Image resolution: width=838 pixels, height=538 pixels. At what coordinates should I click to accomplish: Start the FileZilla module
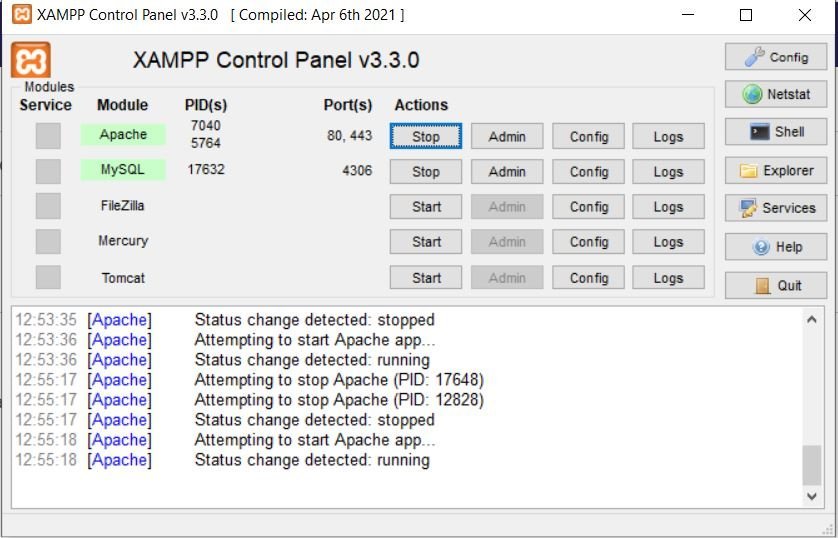[x=425, y=207]
